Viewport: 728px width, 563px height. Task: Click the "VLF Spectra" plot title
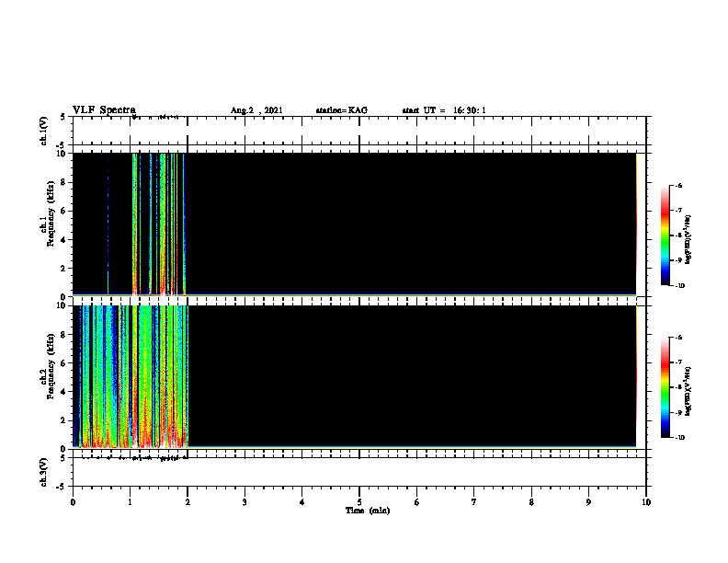[104, 110]
